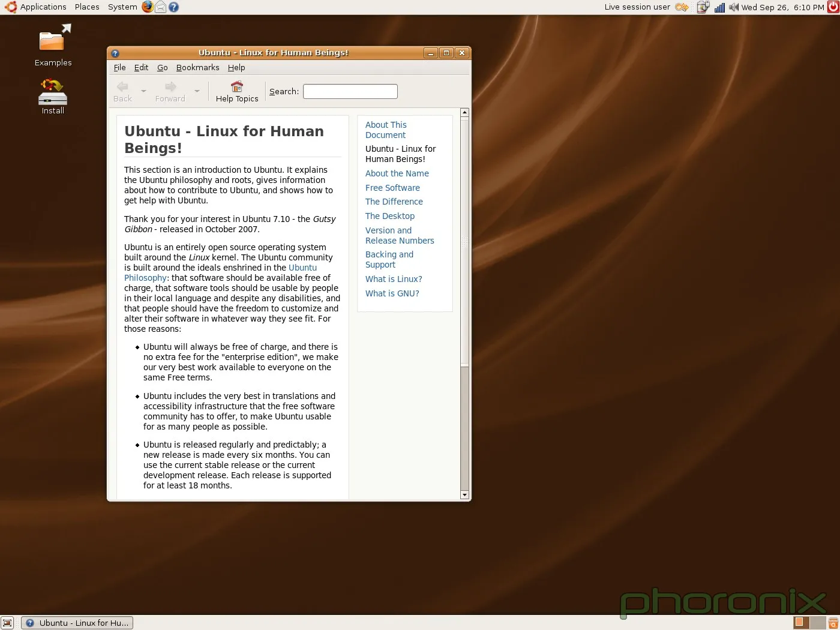This screenshot has height=630, width=840.
Task: Open the File menu
Action: pos(119,67)
